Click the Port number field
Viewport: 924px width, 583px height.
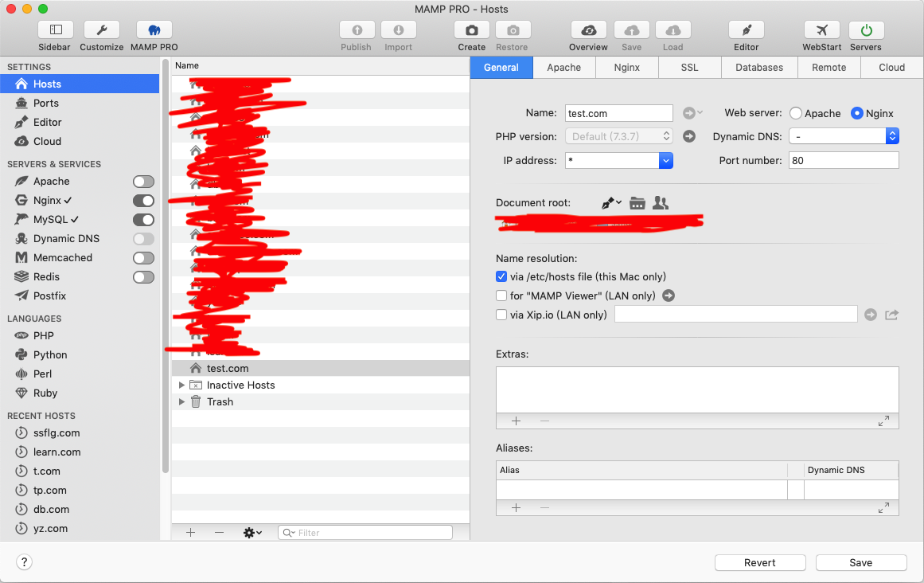(x=844, y=160)
